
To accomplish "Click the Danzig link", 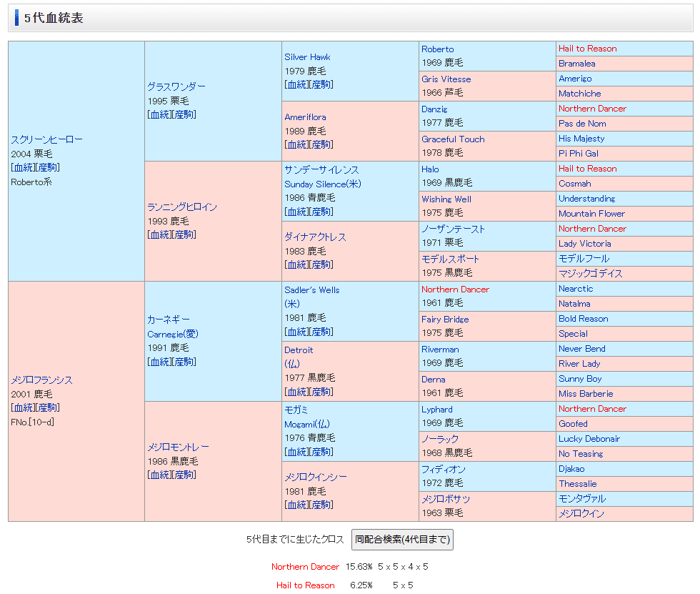I will (434, 109).
